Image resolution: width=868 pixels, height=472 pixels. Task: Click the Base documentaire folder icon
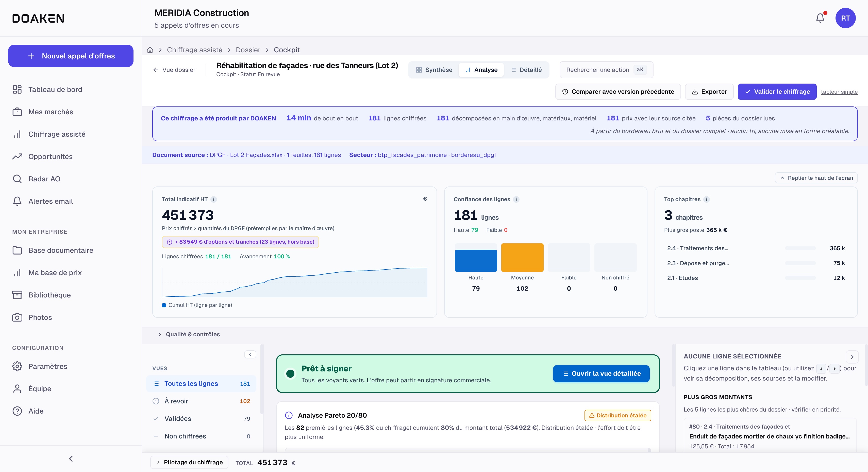coord(17,250)
